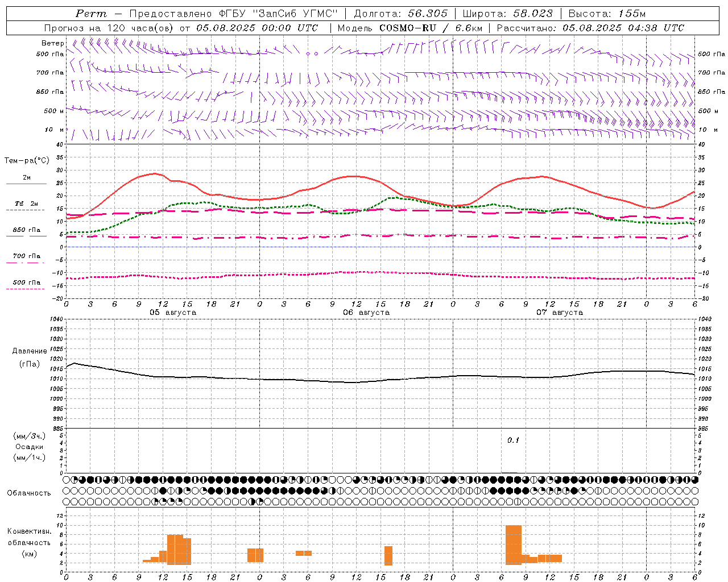Click the "0.1" precipitation amount value

(514, 440)
